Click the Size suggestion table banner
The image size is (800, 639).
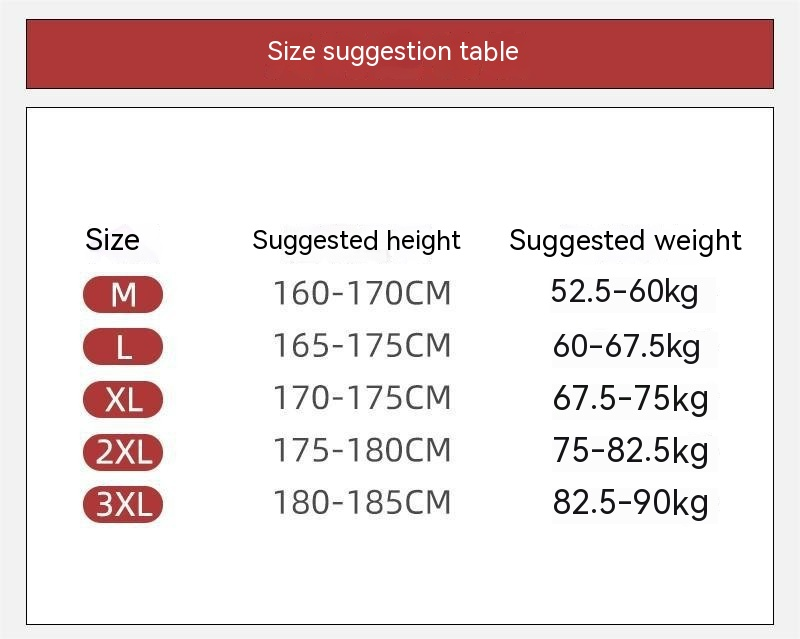coord(393,51)
